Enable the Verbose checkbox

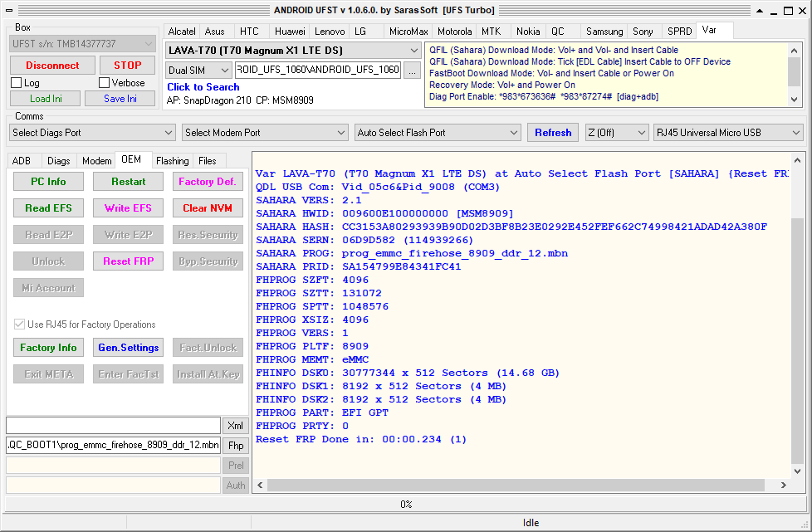tap(104, 83)
